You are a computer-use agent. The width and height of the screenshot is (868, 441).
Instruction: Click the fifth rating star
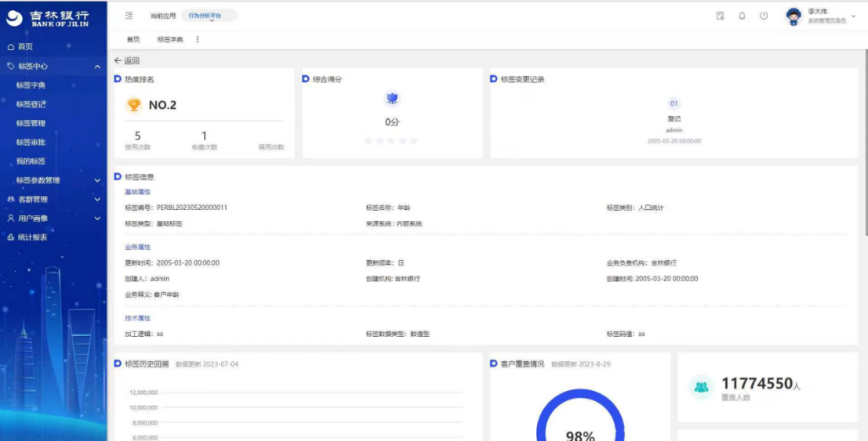[x=413, y=141]
